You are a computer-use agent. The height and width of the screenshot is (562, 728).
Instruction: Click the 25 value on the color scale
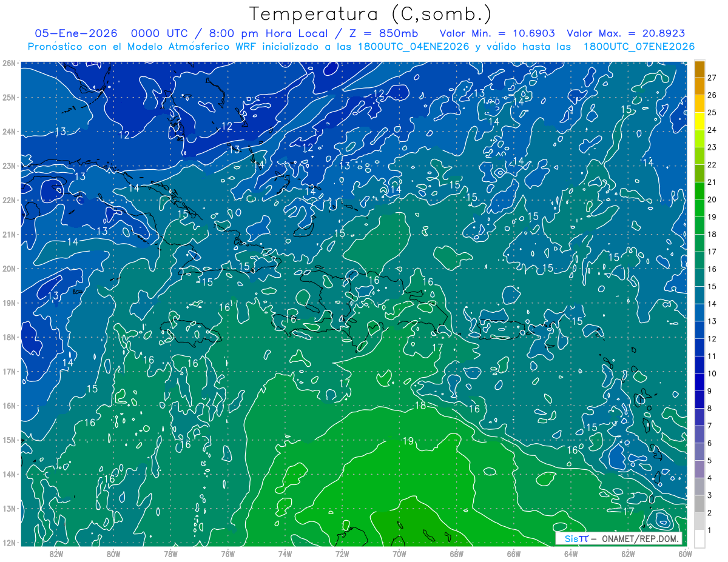coord(712,112)
